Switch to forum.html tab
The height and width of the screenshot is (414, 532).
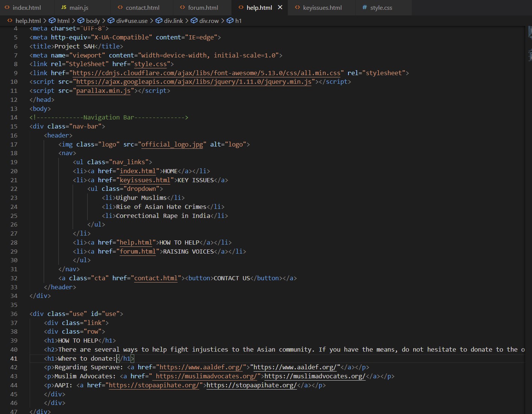pyautogui.click(x=203, y=8)
